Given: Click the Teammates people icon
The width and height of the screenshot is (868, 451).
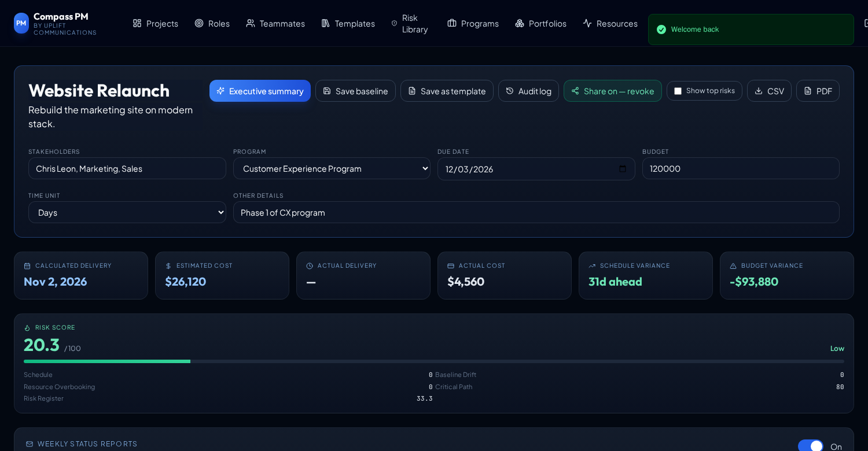Looking at the screenshot, I should [251, 23].
